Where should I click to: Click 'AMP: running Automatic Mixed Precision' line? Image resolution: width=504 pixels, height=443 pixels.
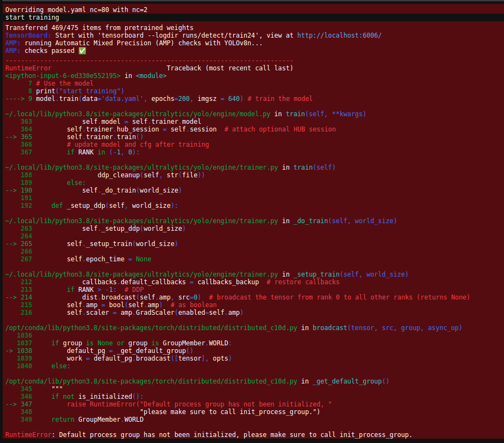pyautogui.click(x=134, y=43)
